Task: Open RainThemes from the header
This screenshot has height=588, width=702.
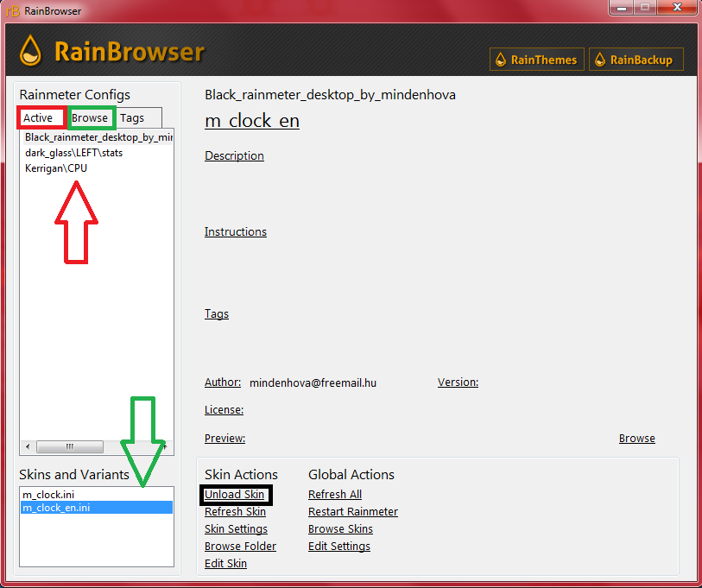Action: (537, 60)
